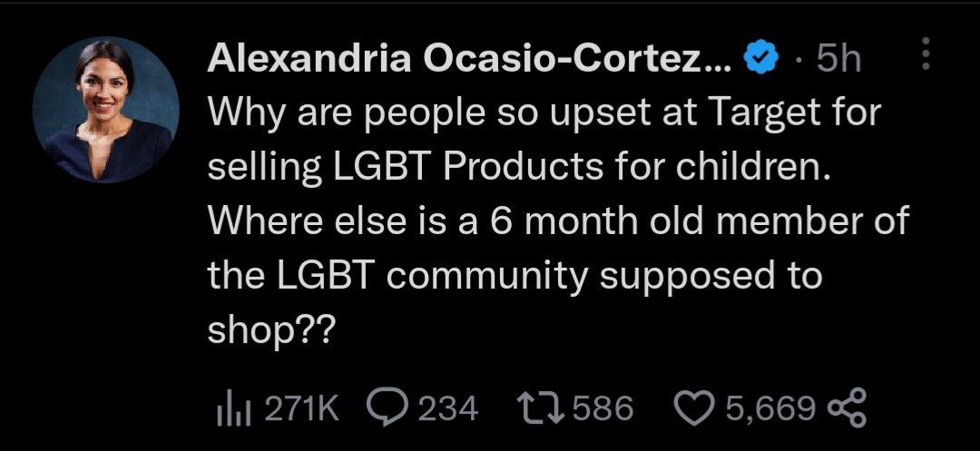Click the 271K view count
This screenshot has width=980, height=451.
pos(302,409)
